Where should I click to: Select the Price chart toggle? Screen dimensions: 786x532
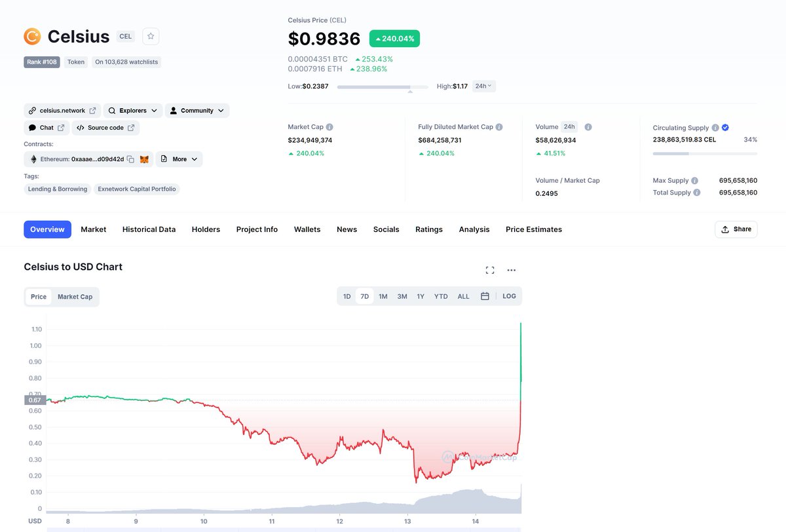pos(39,297)
